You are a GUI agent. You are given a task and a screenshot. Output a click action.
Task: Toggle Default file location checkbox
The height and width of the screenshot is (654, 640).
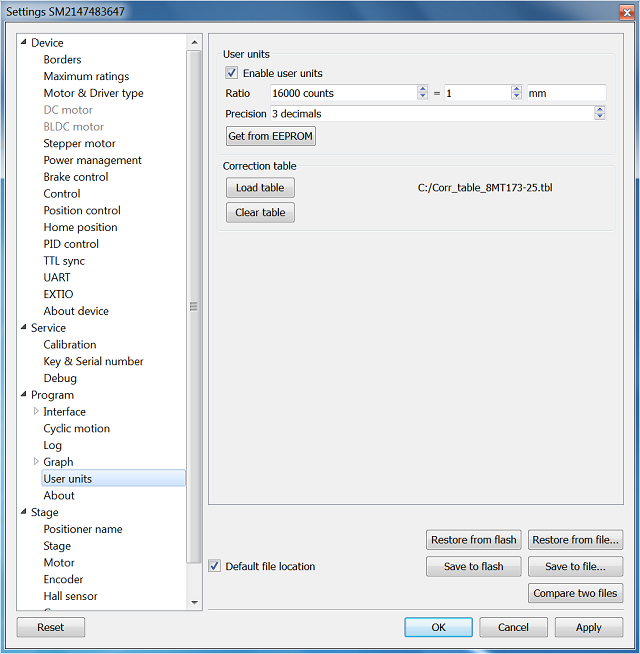(x=215, y=566)
